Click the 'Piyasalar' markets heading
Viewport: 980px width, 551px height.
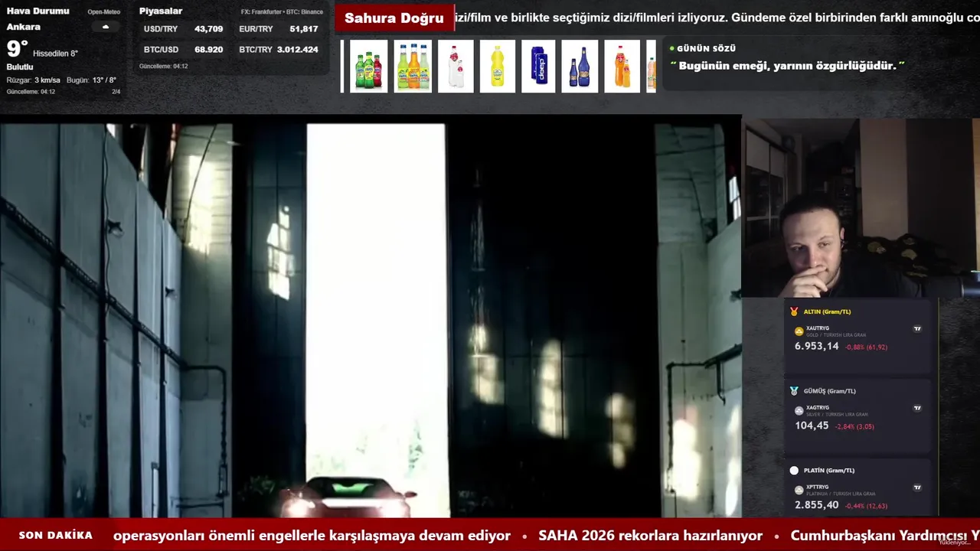(161, 11)
